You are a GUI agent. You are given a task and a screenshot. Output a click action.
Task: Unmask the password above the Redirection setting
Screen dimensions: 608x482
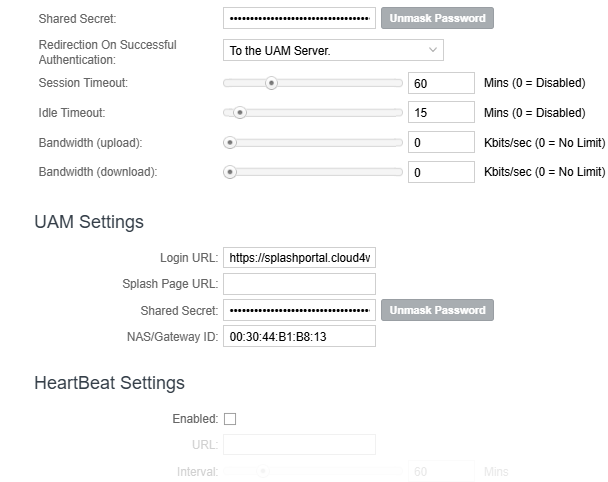pos(437,18)
